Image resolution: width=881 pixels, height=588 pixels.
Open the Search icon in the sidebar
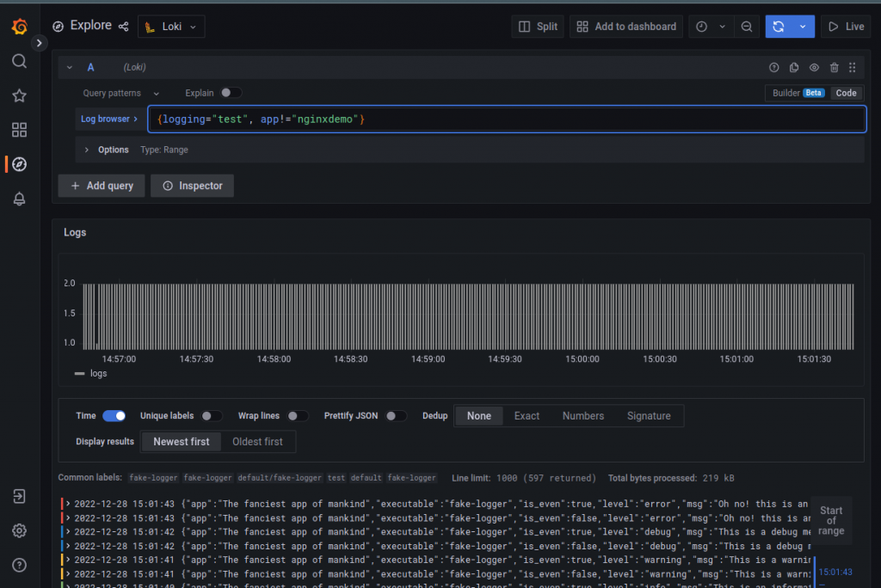coord(19,61)
